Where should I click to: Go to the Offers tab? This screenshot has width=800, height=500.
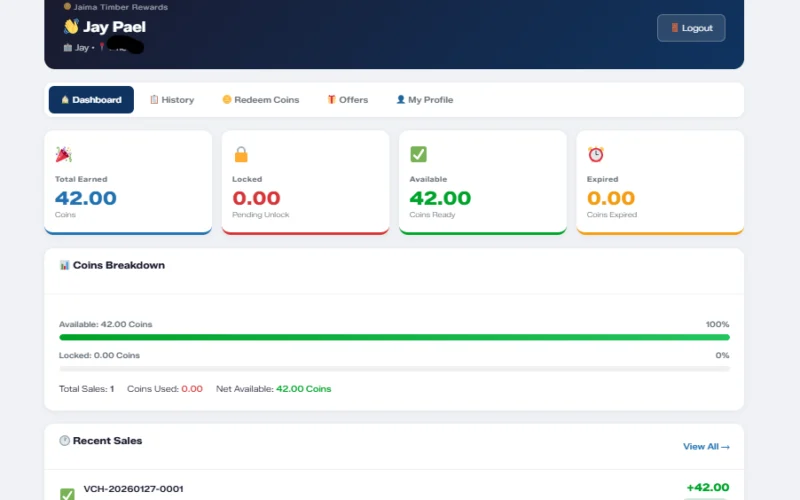click(347, 100)
